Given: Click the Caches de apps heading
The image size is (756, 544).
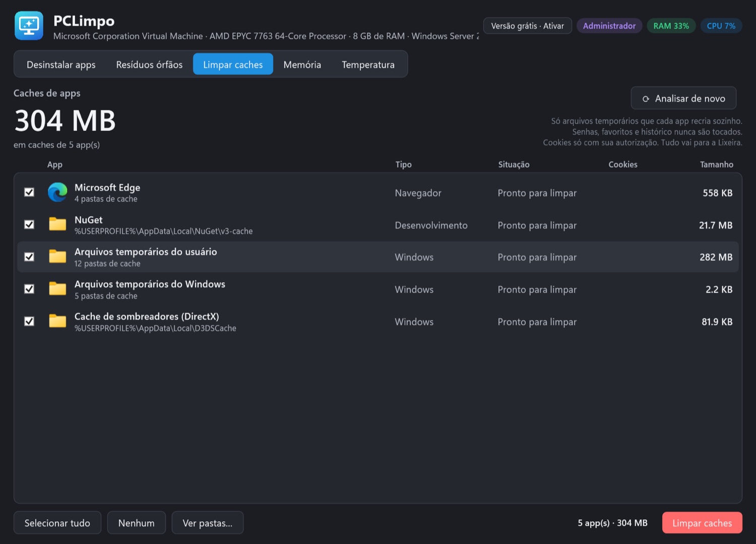Looking at the screenshot, I should tap(47, 93).
